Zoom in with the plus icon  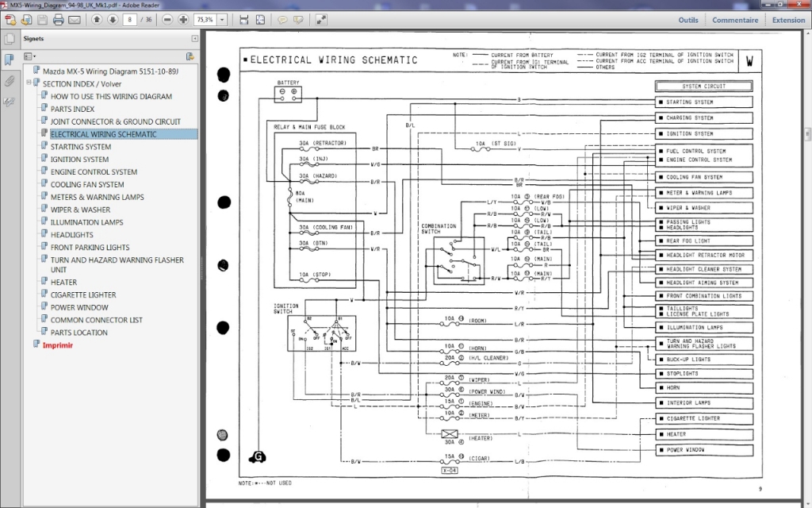pos(183,20)
